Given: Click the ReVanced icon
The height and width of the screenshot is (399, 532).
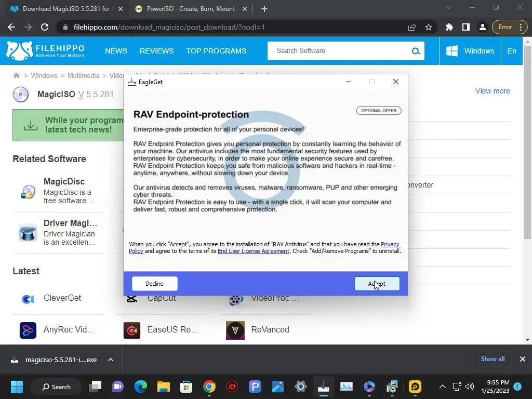Looking at the screenshot, I should coord(235,330).
